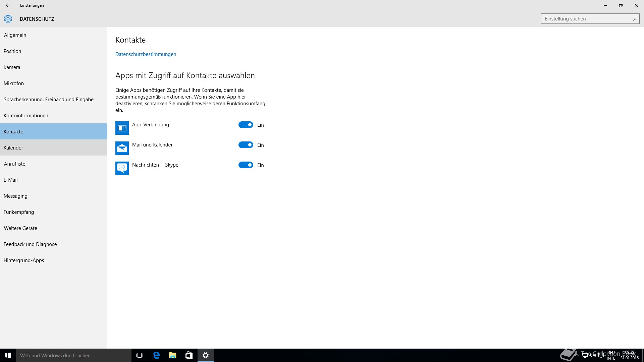This screenshot has width=644, height=362.
Task: Select Spracherkennung, Freihand und Eingabe
Action: tap(54, 99)
